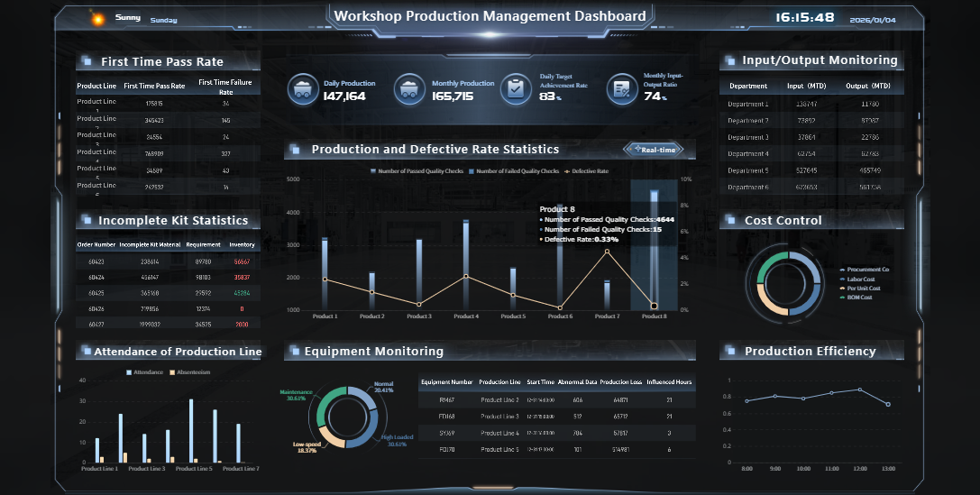Toggle the Per Unit Cost legend entry

tap(860, 289)
